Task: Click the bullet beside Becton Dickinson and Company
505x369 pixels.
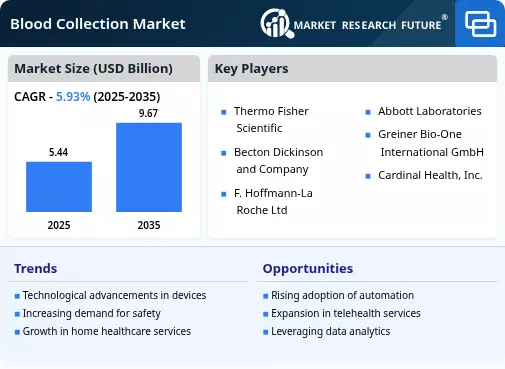Action: tap(224, 153)
